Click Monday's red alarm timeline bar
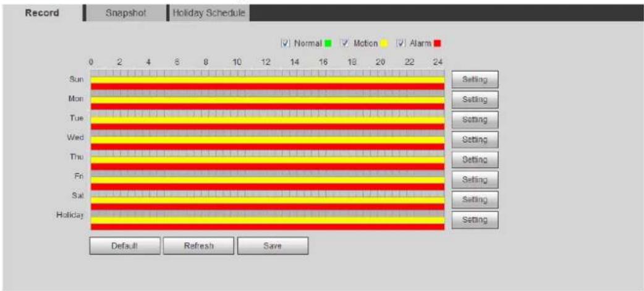This screenshot has width=644, height=291. coord(268,106)
